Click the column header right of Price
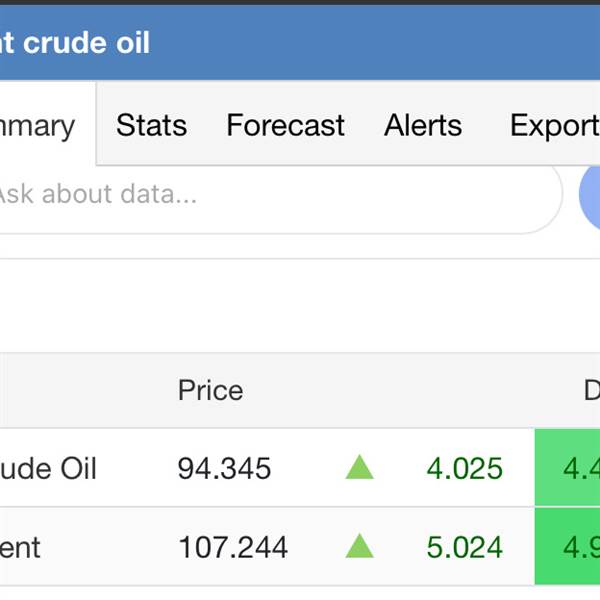The height and width of the screenshot is (600, 600). 590,390
